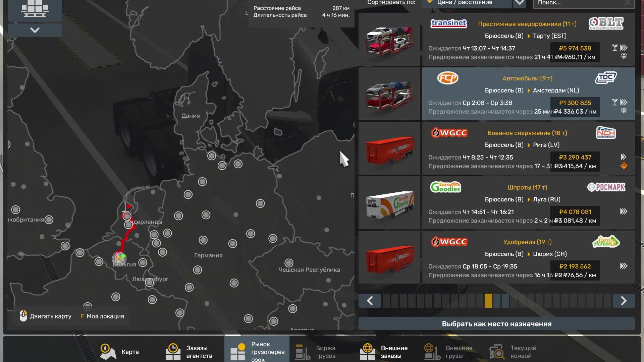The width and height of the screenshot is (644, 362).
Task: Clear the search field with the X
Action: click(628, 3)
